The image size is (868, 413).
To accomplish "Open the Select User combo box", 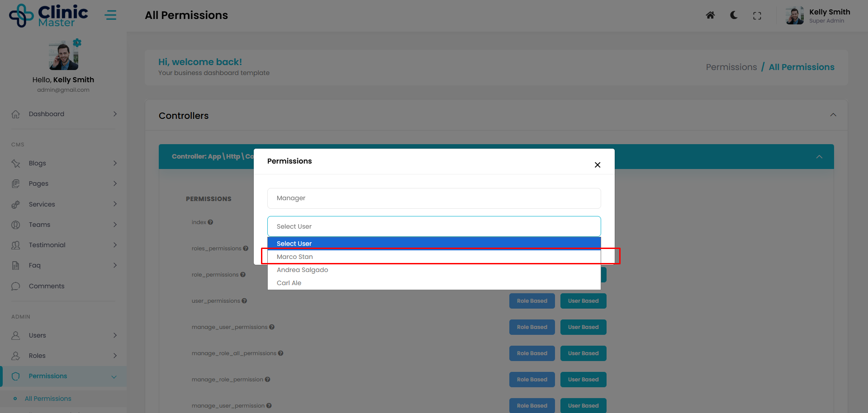I will pos(434,226).
